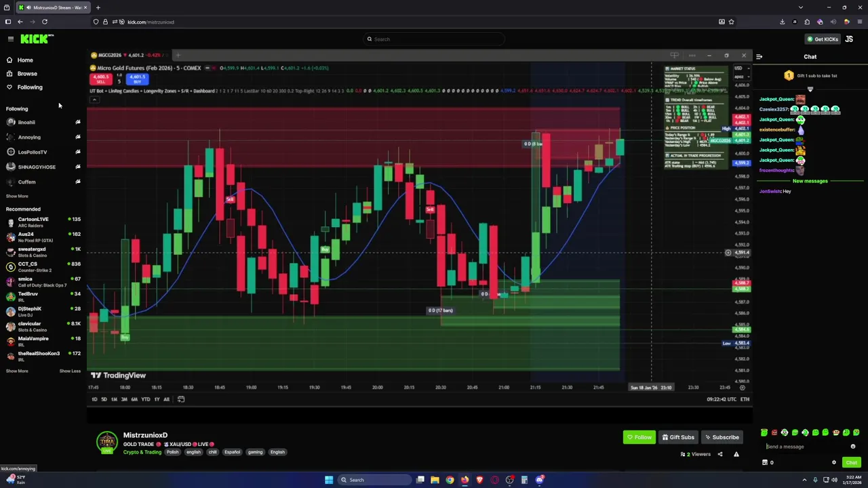Open the hamburger menu beside the Kick logo
The width and height of the screenshot is (868, 488).
(10, 39)
